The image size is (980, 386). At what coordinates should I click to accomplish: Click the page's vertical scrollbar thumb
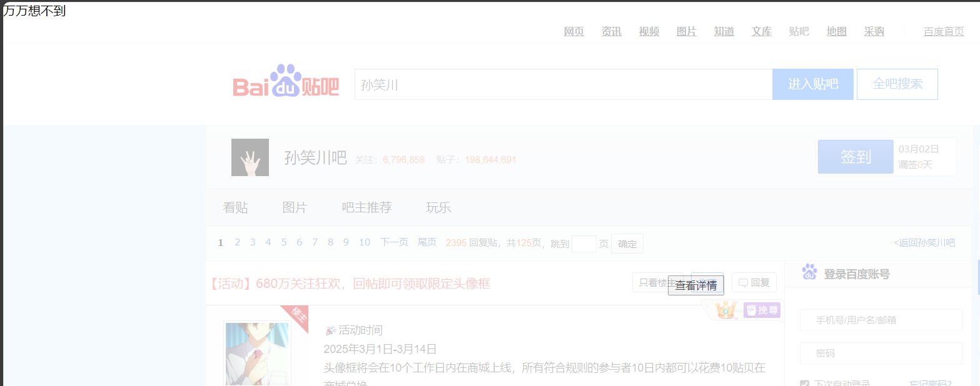(x=978, y=277)
